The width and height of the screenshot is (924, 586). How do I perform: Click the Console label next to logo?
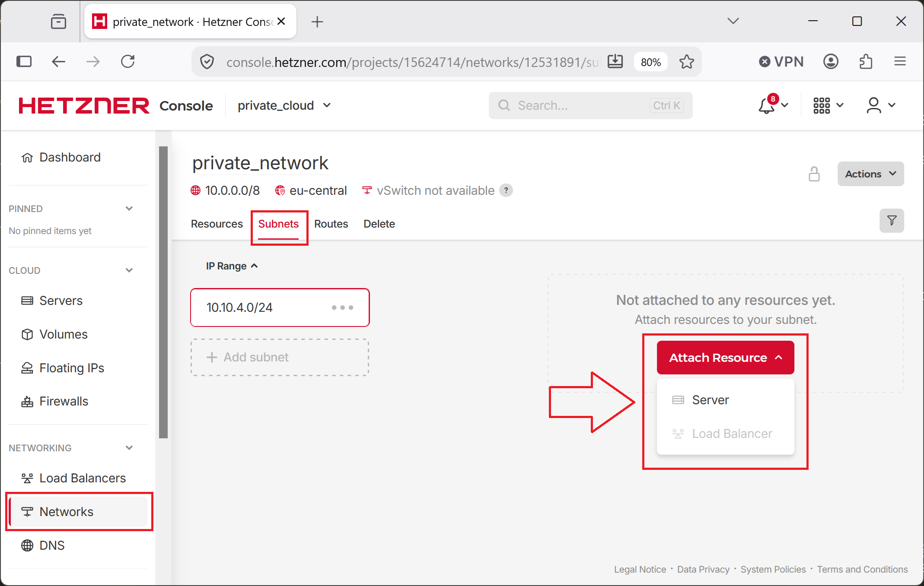click(186, 106)
